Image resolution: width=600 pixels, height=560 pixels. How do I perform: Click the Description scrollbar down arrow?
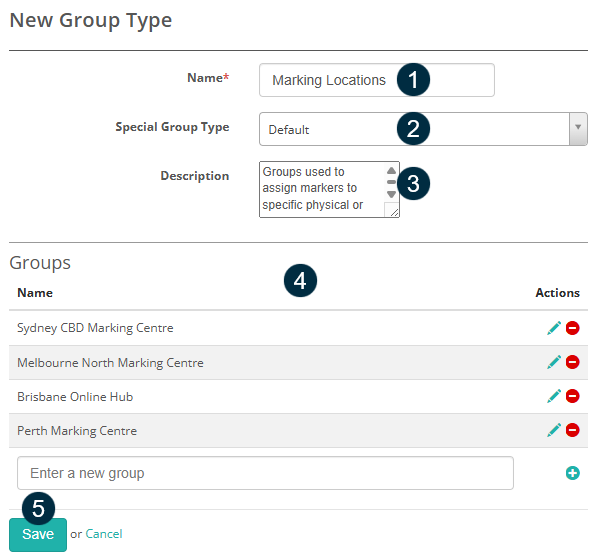[x=391, y=194]
